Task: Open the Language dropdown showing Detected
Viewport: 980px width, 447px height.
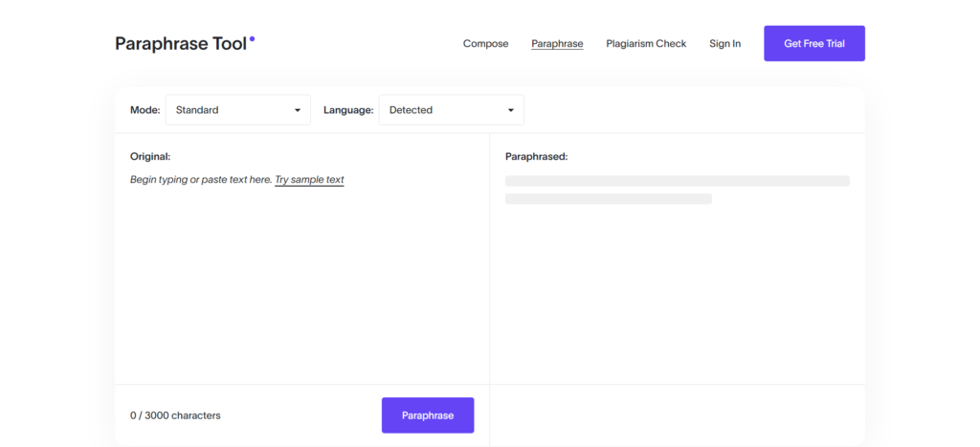Action: (x=442, y=110)
